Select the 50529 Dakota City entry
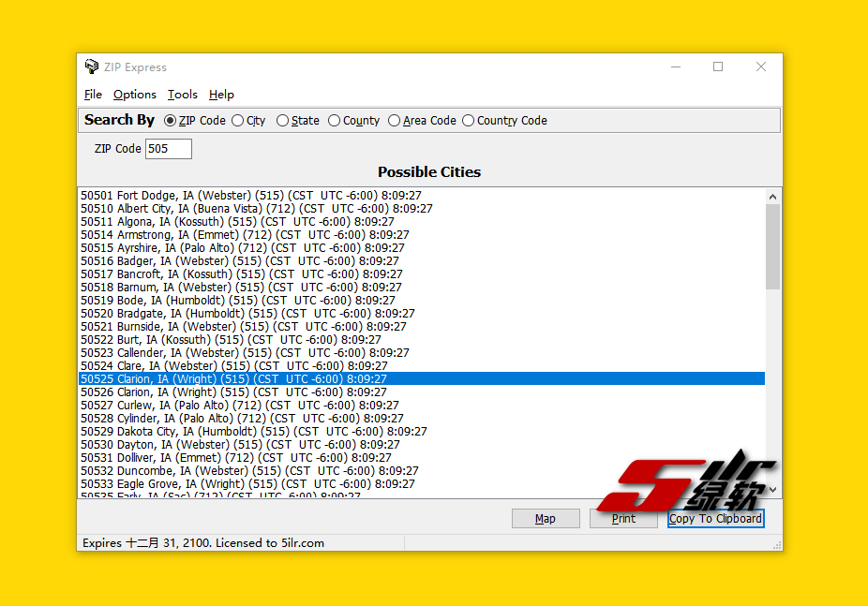Image resolution: width=868 pixels, height=606 pixels. tap(253, 432)
